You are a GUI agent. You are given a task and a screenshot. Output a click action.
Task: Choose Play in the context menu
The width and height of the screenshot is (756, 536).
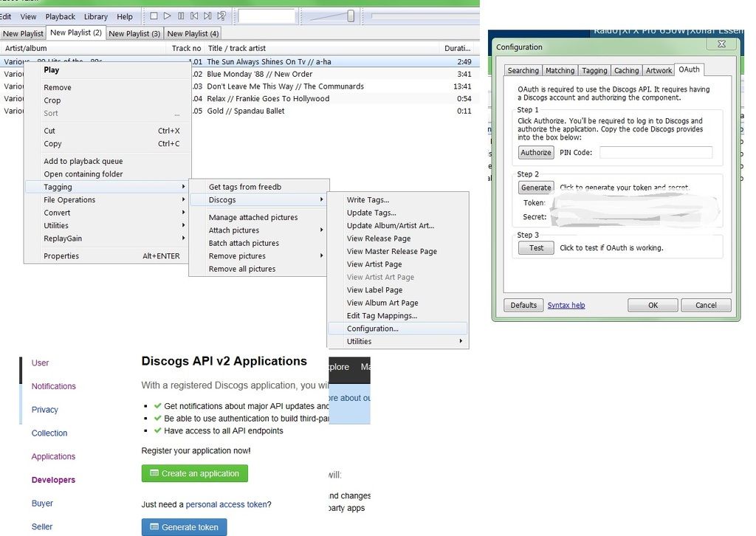[x=108, y=70]
